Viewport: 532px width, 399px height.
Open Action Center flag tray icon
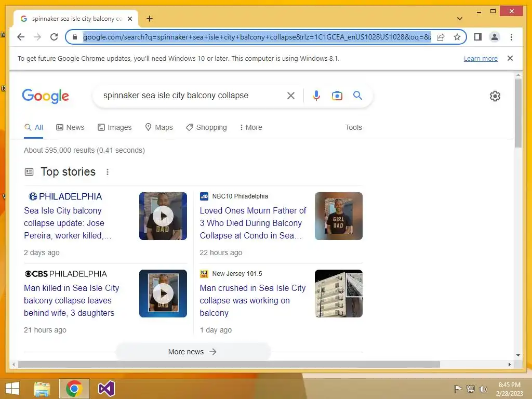click(x=458, y=389)
